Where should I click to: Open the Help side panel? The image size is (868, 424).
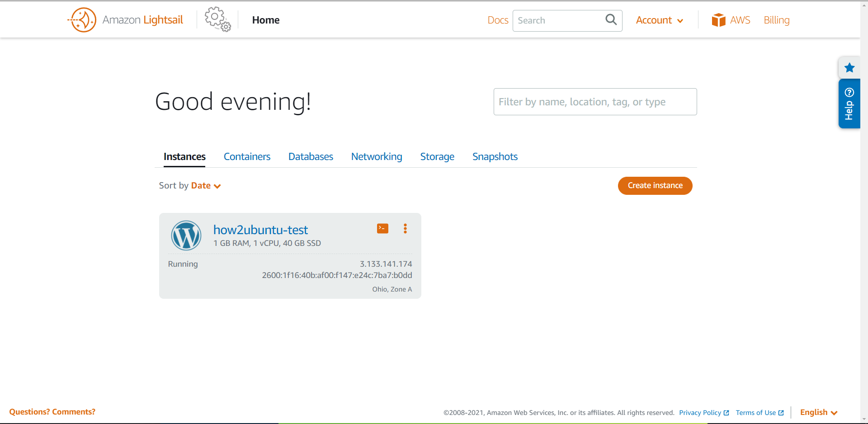tap(849, 104)
